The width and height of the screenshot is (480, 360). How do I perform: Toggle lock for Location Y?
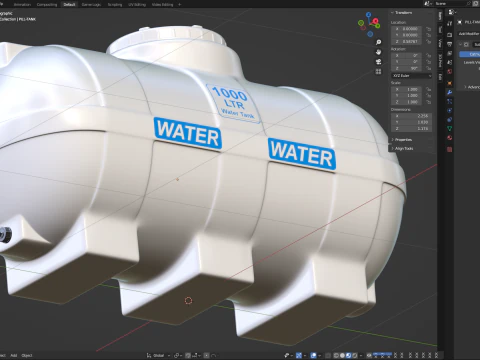coord(428,35)
